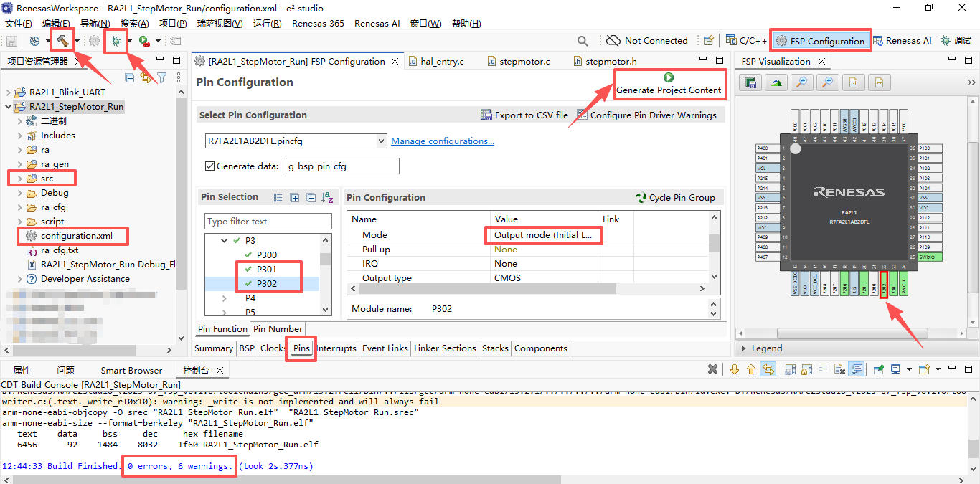Click the rotate/flip view icon in FSP Visualization
This screenshot has width=980, height=484.
click(776, 82)
